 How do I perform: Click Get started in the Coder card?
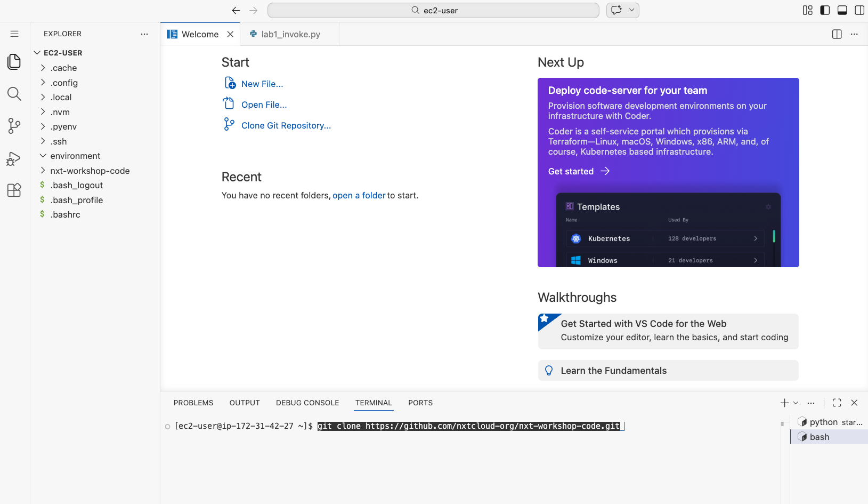[x=579, y=171]
